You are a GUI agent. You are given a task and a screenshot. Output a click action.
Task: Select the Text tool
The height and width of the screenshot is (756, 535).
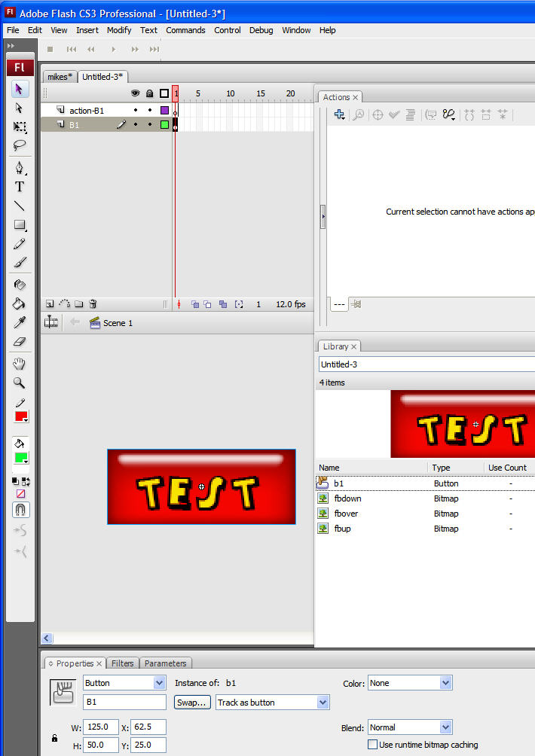pyautogui.click(x=20, y=187)
